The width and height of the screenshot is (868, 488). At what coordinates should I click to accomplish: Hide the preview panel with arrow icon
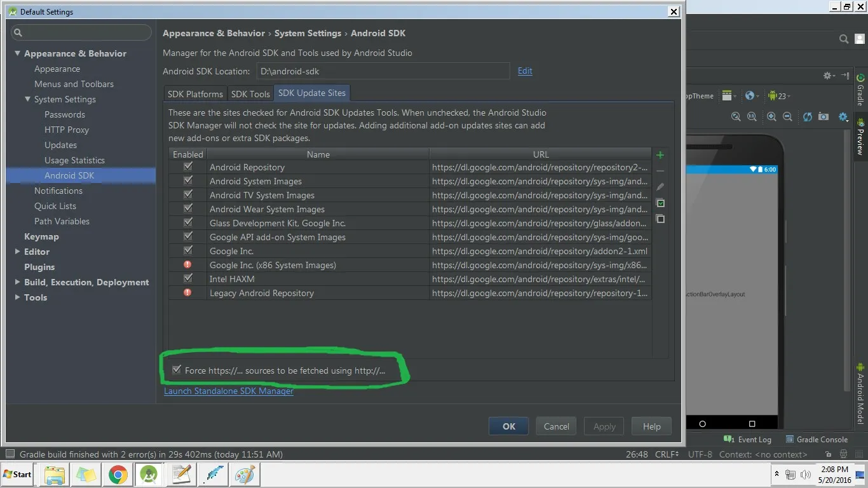pos(845,76)
